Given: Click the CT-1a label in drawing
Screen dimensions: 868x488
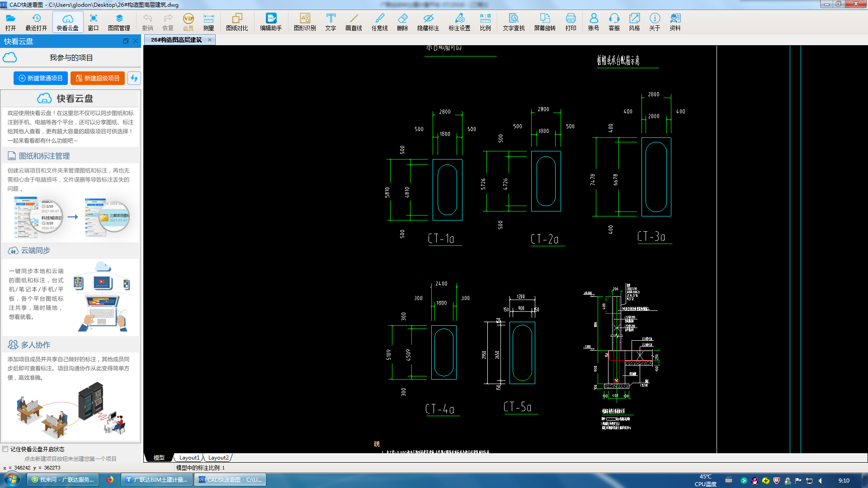Looking at the screenshot, I should coord(441,239).
